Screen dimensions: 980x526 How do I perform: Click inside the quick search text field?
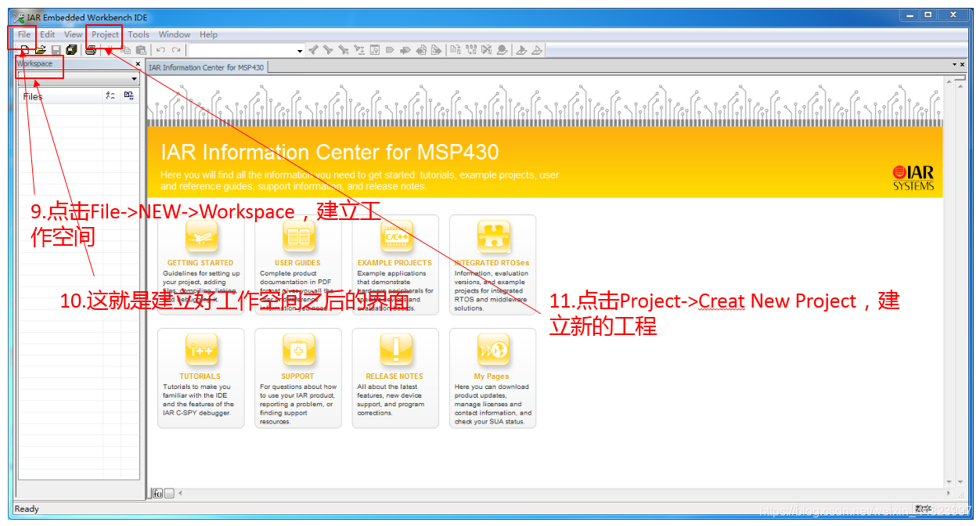click(242, 51)
